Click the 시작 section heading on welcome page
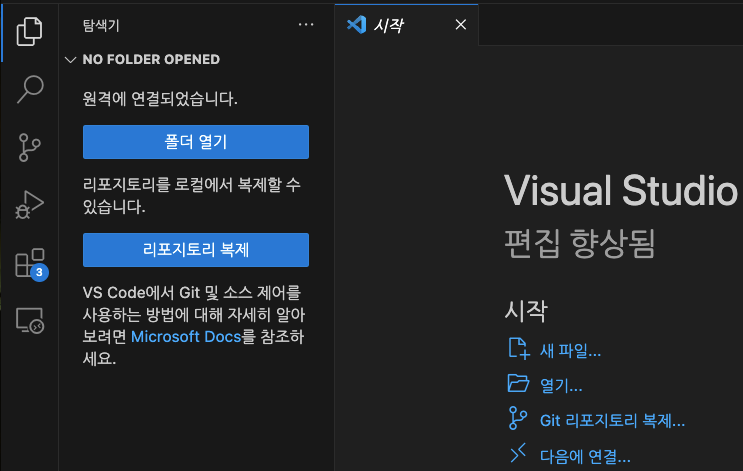This screenshot has height=471, width=743. pyautogui.click(x=526, y=311)
